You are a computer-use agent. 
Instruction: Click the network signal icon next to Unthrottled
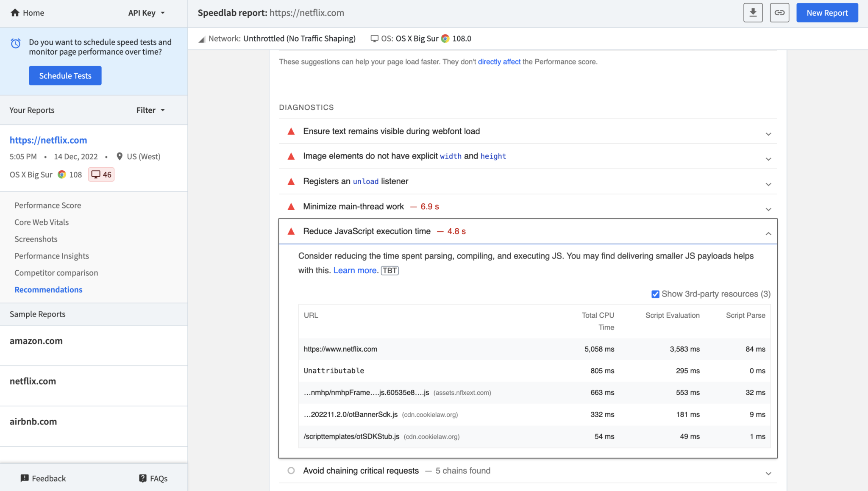point(202,39)
